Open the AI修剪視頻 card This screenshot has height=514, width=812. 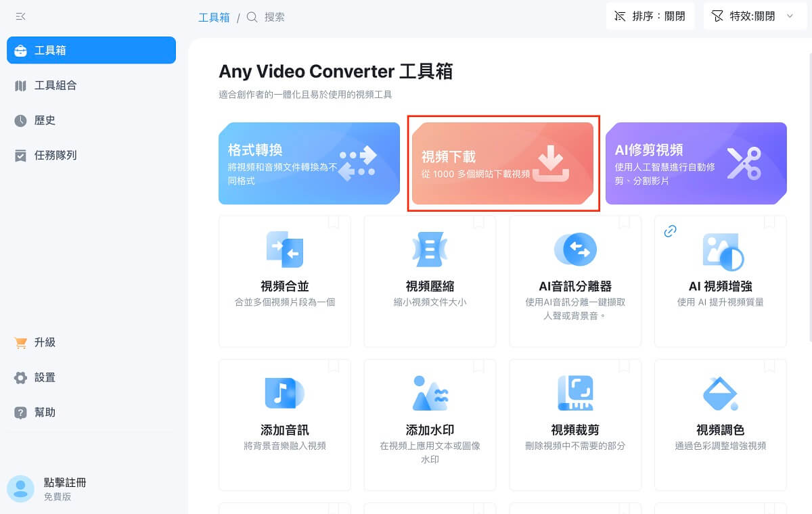click(696, 163)
